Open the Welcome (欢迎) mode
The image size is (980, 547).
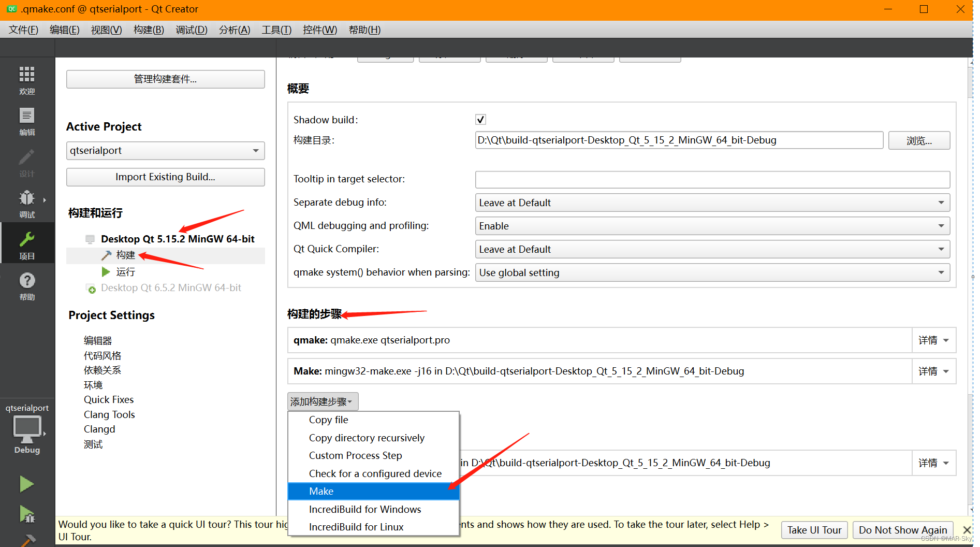click(x=27, y=81)
